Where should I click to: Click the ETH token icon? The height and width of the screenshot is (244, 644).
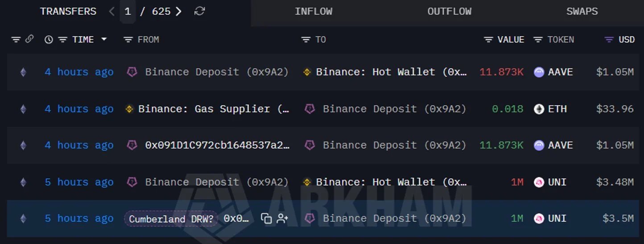point(539,109)
